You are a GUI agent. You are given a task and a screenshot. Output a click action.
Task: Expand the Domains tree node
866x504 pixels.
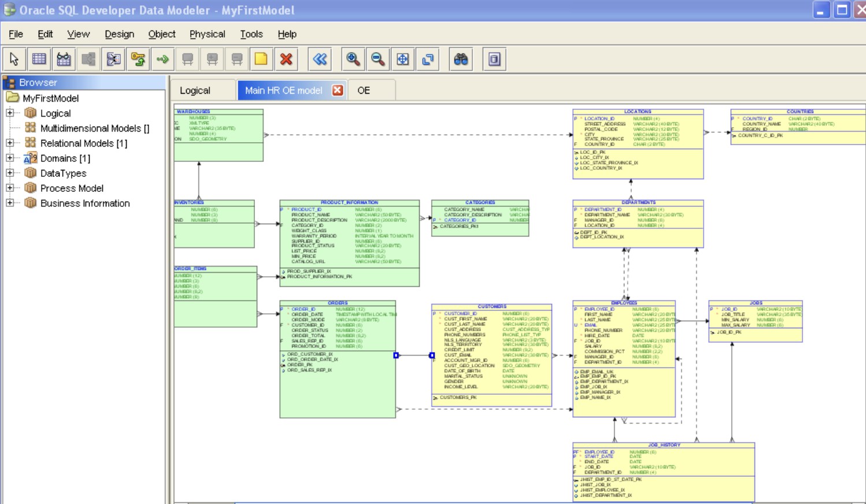[x=10, y=158]
